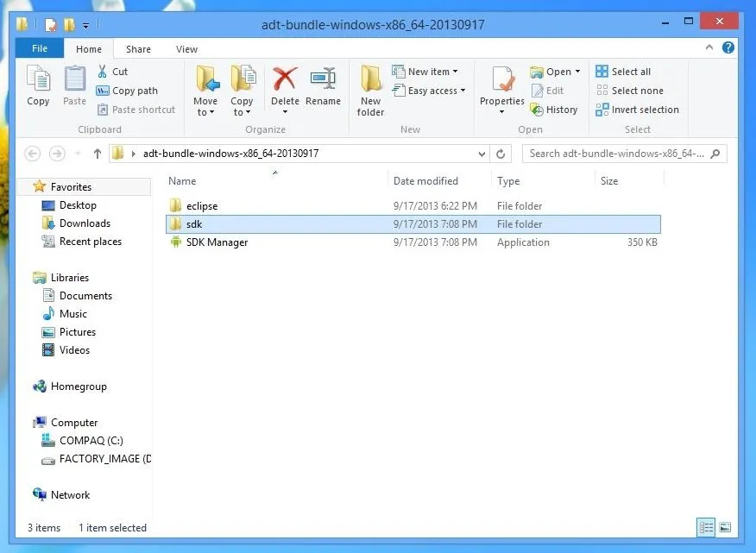Click the Cut scissors icon
Image resolution: width=756 pixels, height=553 pixels.
[102, 72]
